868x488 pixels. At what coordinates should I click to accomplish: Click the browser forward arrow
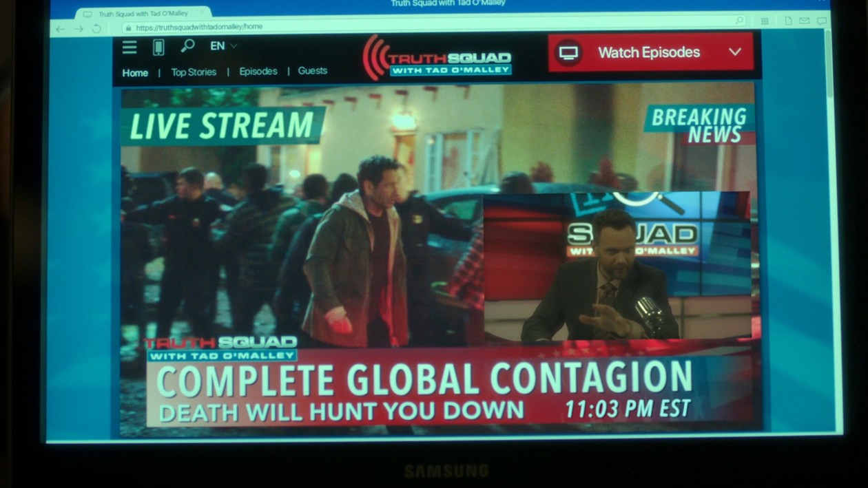point(79,29)
